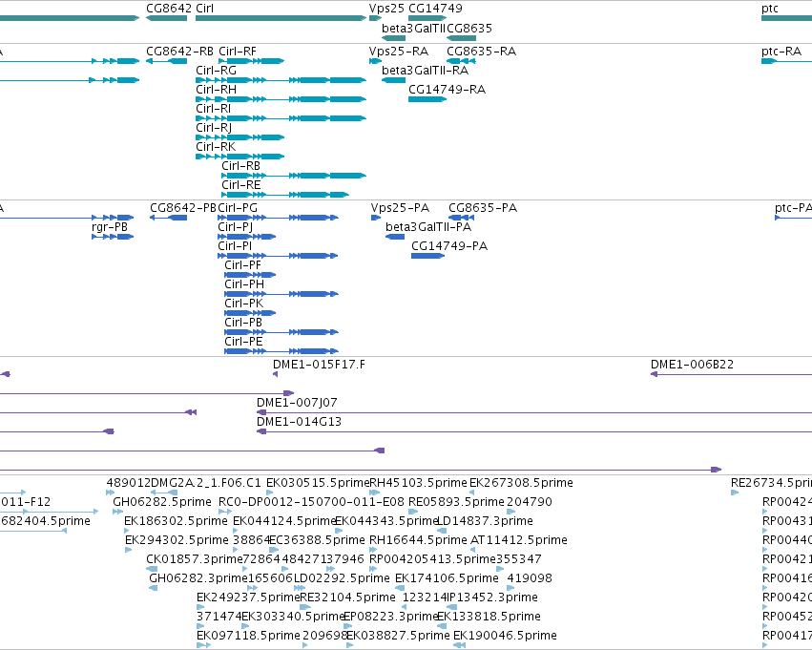Select the CG14749-RA transcript label
The image size is (812, 650).
click(x=447, y=90)
